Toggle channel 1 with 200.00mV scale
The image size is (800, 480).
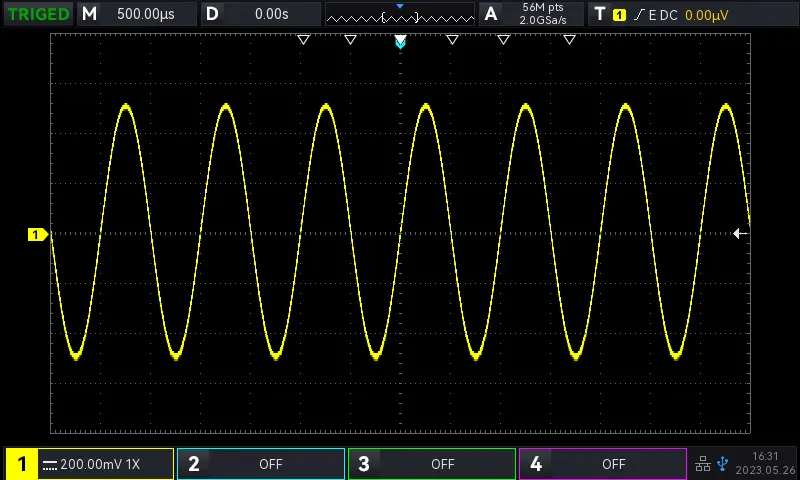coord(90,464)
